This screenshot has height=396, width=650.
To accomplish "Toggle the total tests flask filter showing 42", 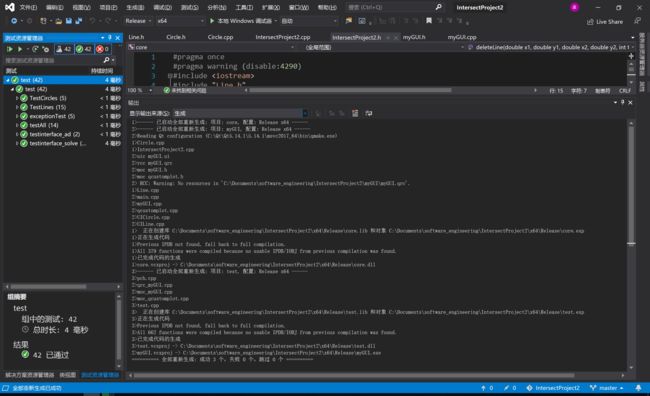I will coord(64,49).
